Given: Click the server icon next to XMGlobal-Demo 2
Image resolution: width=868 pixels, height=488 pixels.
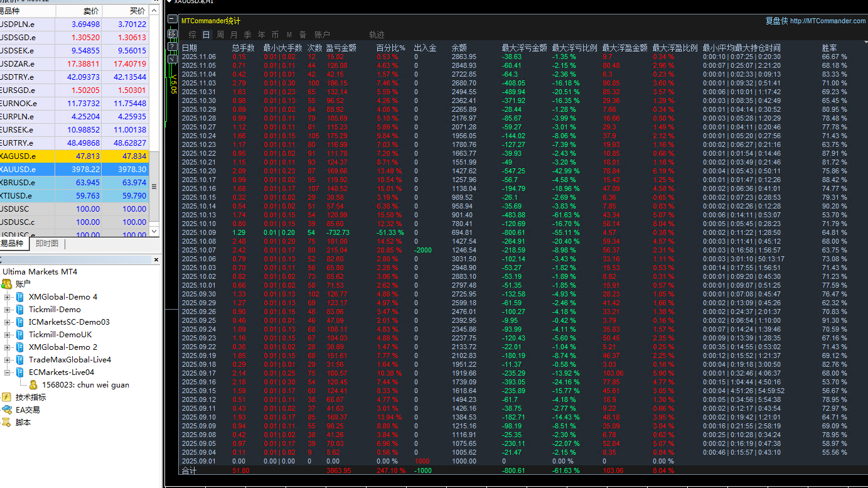Looking at the screenshot, I should [x=20, y=347].
